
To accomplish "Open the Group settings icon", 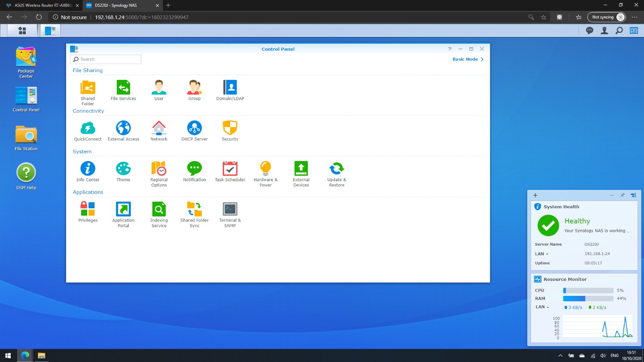I will click(x=194, y=90).
